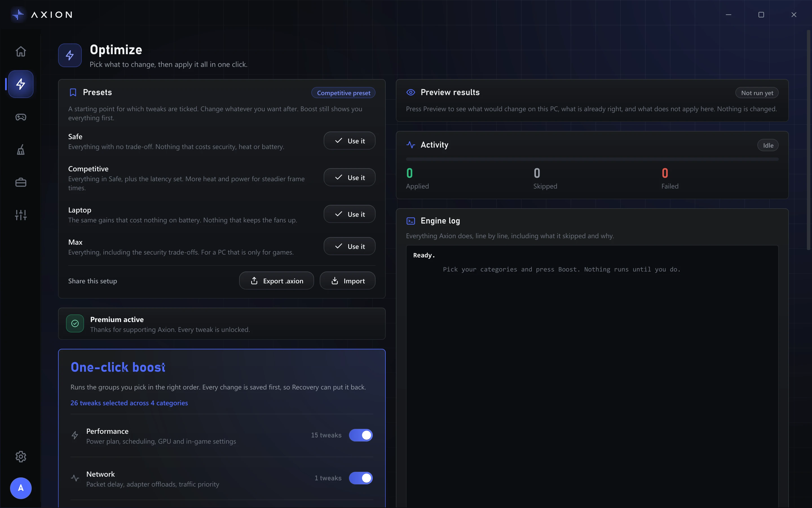Click the Failed counter value
Screen dimensions: 812x508
[x=665, y=173]
